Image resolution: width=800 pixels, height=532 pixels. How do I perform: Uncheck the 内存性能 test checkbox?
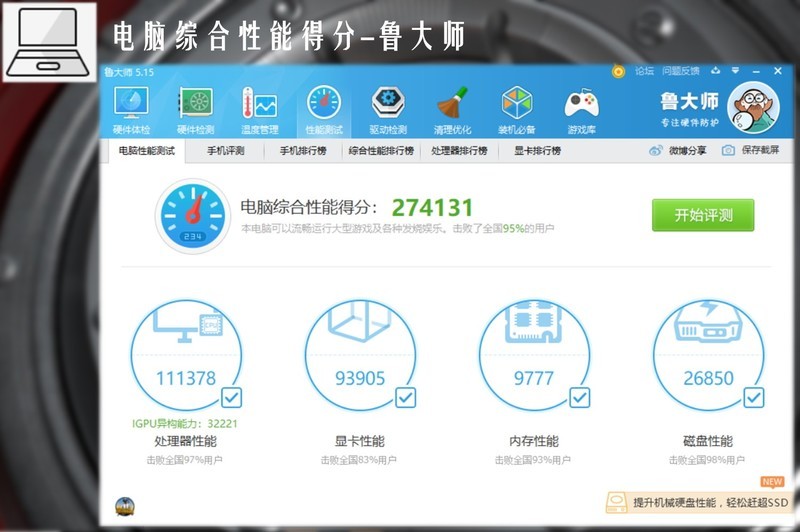tap(580, 398)
